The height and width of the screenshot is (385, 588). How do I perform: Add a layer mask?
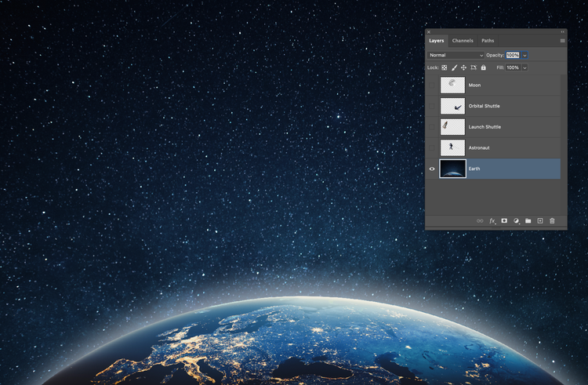pos(504,221)
